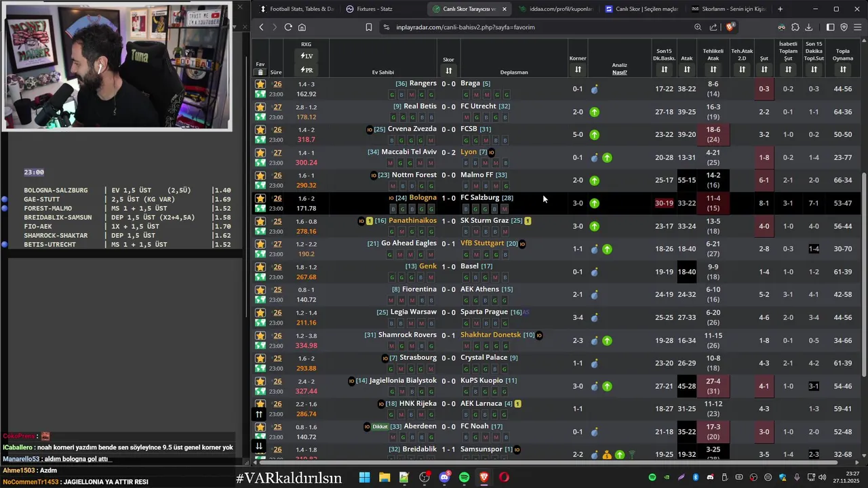
Task: Click the bomb analysis icon for Rangers
Action: (594, 89)
